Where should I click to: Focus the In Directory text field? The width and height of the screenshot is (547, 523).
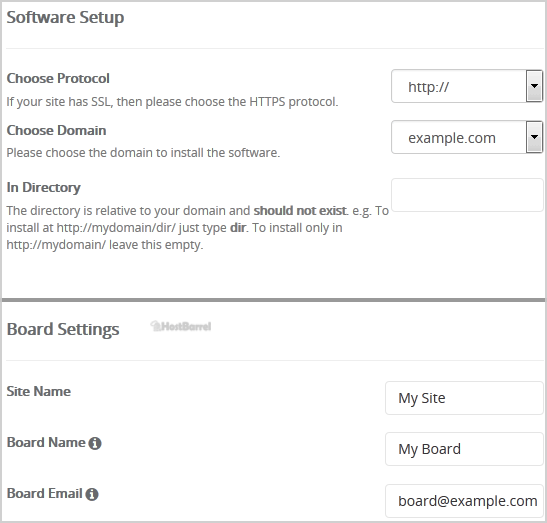(x=467, y=195)
